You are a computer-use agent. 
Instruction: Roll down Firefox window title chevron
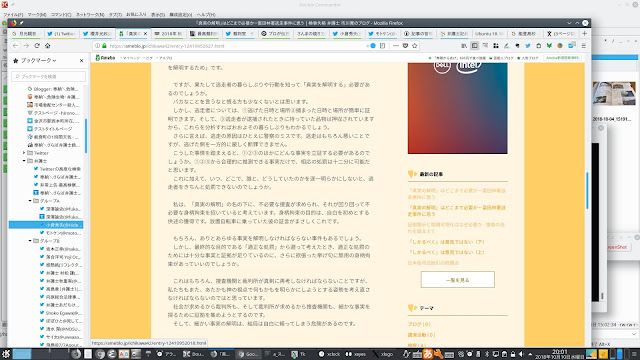pos(569,23)
